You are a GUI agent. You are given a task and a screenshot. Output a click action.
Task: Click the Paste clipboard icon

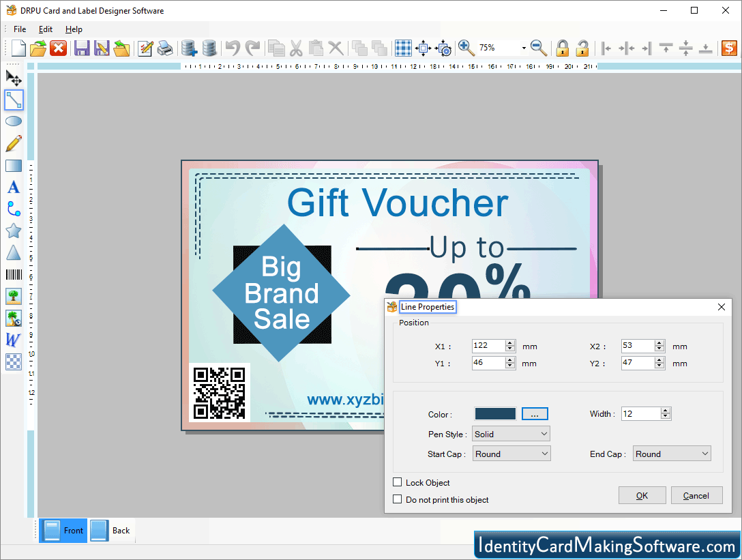tap(316, 48)
